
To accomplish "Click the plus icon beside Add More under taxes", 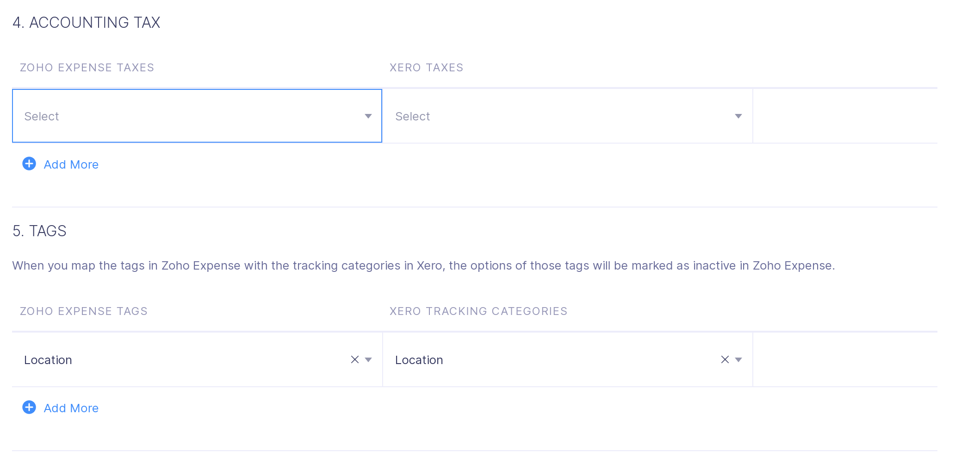I will (29, 164).
